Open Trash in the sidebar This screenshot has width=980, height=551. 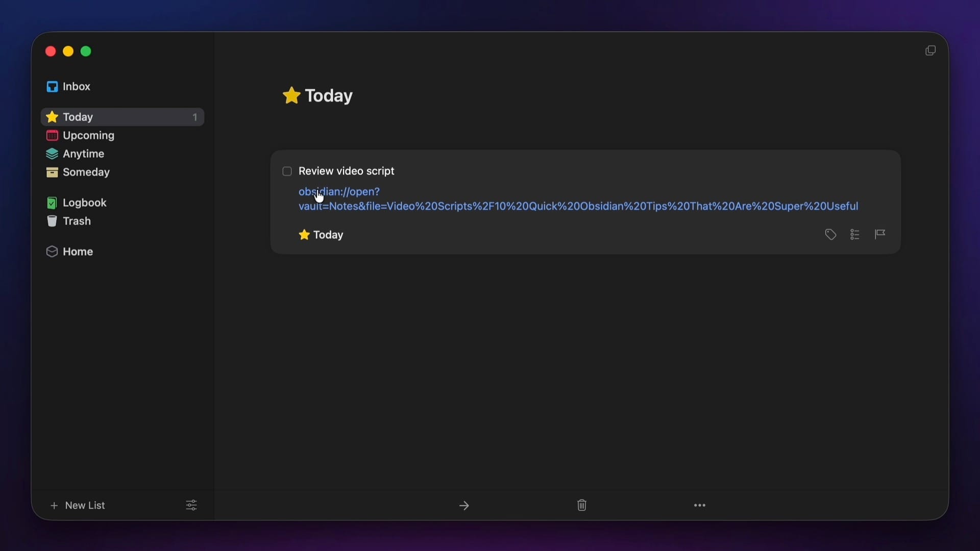77,221
